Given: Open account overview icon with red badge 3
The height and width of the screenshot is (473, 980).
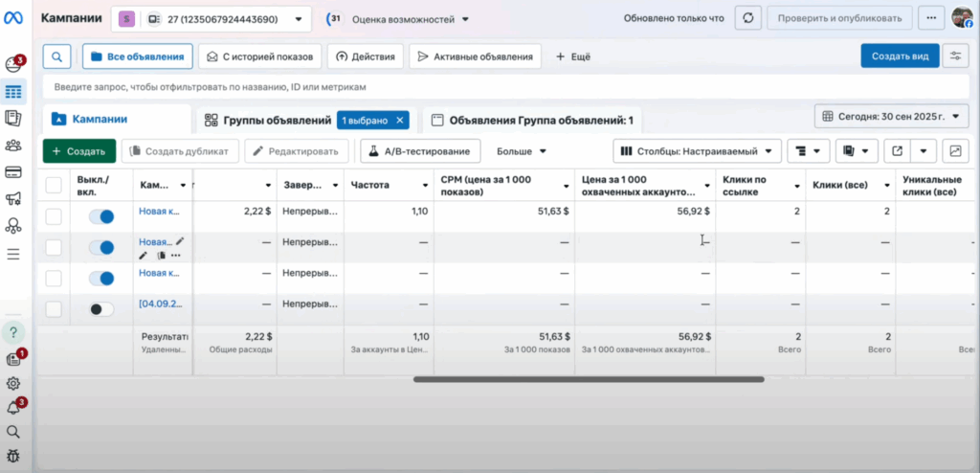Looking at the screenshot, I should [x=13, y=64].
